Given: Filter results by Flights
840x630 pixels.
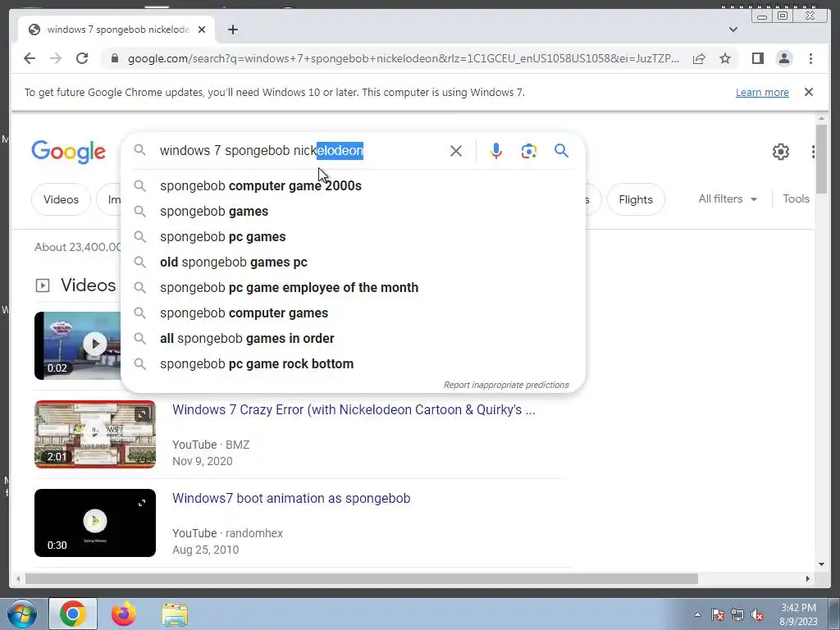Looking at the screenshot, I should pyautogui.click(x=636, y=199).
